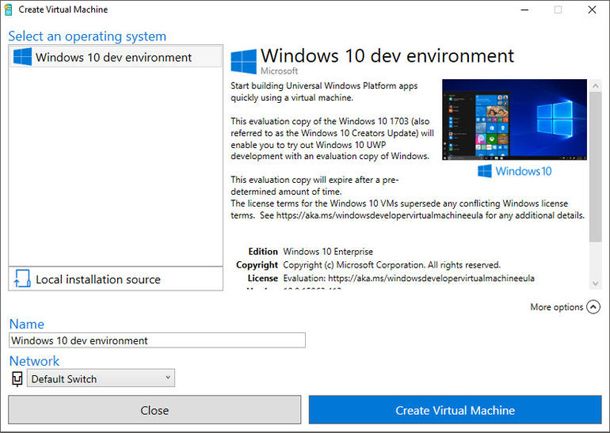
Task: Click the Windows 10 Enterprise edition value
Action: [x=328, y=252]
